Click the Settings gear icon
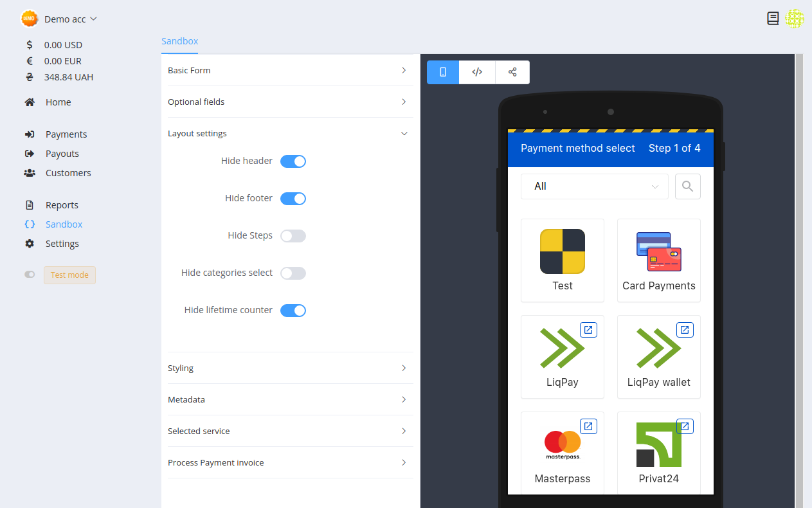This screenshot has width=812, height=508. [30, 244]
